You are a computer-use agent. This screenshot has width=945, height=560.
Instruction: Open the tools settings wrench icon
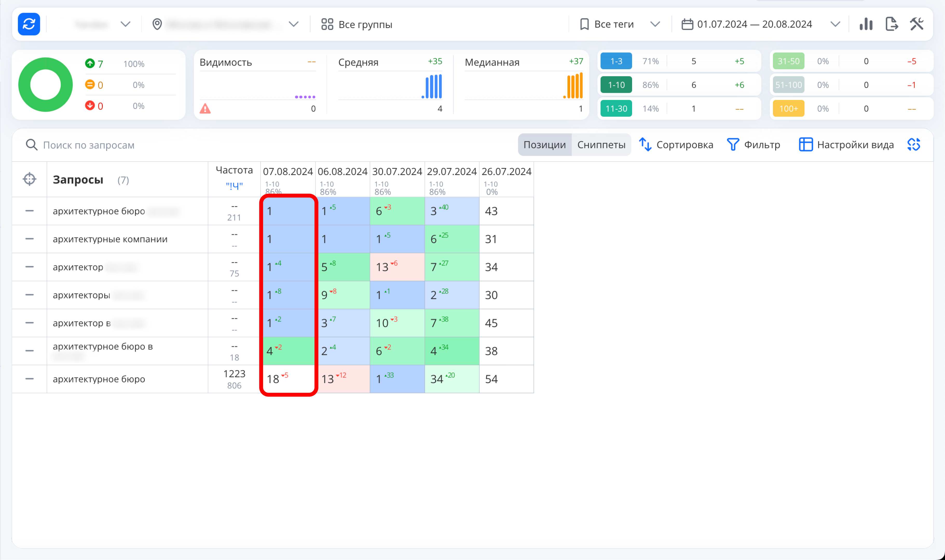[x=917, y=24]
